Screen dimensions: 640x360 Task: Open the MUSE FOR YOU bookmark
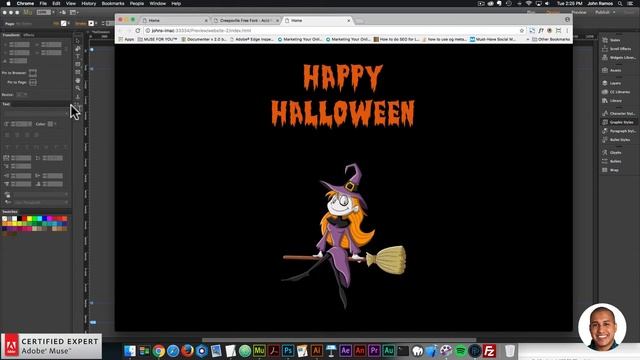[x=158, y=39]
